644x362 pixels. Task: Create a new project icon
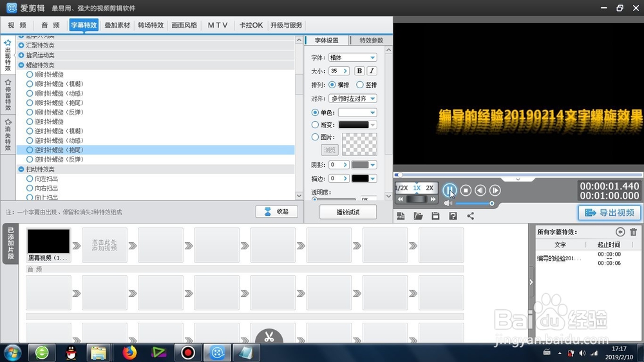[x=401, y=216]
